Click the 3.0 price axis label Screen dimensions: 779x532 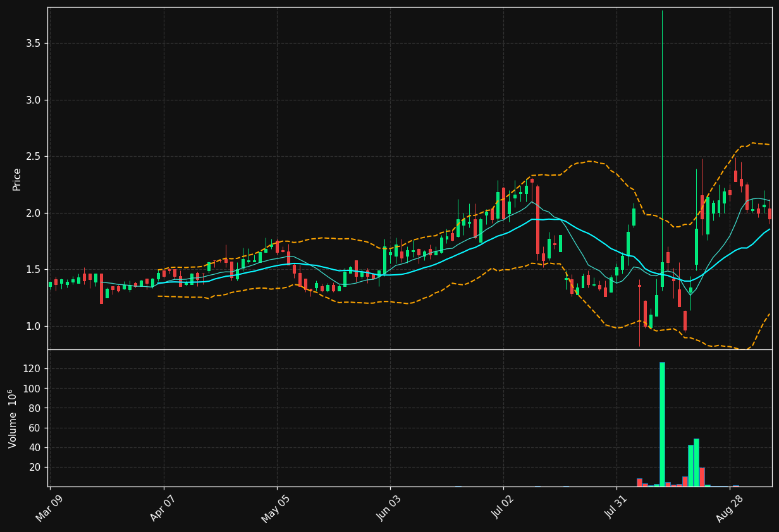click(x=33, y=100)
